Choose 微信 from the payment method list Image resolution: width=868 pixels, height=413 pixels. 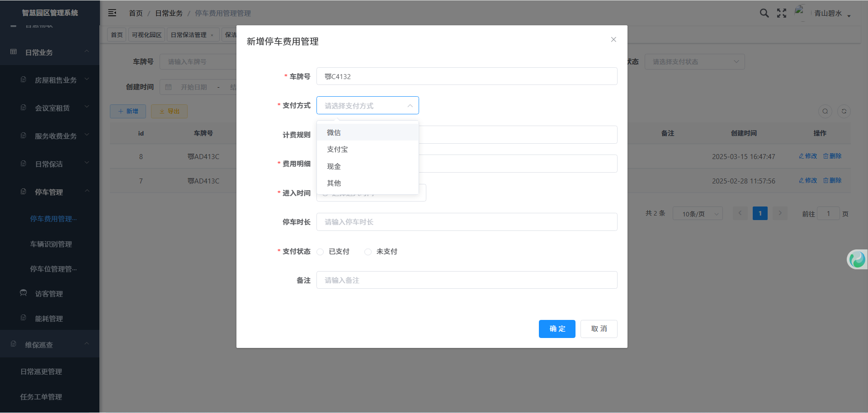pyautogui.click(x=334, y=132)
